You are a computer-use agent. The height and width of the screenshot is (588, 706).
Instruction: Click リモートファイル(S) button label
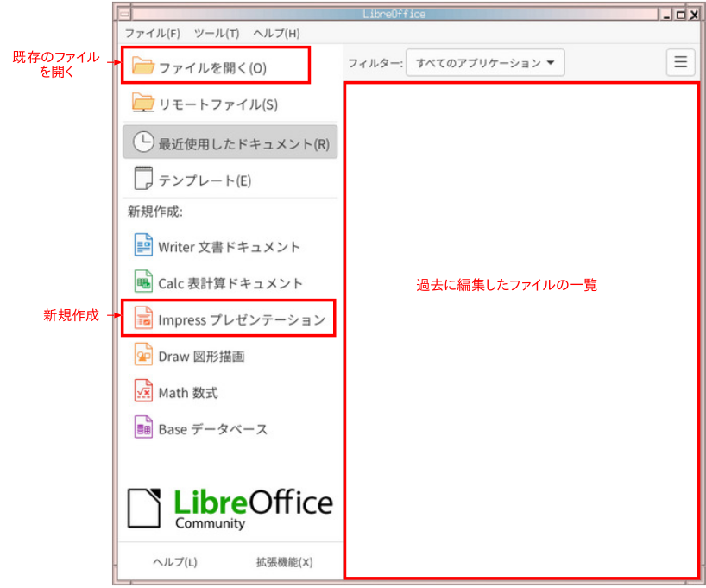click(x=218, y=104)
